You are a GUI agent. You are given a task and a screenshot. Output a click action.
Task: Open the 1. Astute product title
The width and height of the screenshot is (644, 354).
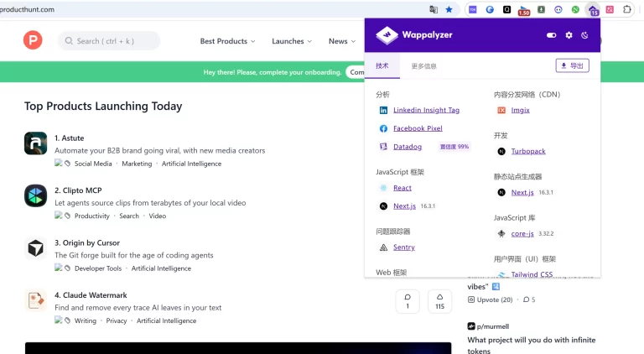click(x=69, y=138)
